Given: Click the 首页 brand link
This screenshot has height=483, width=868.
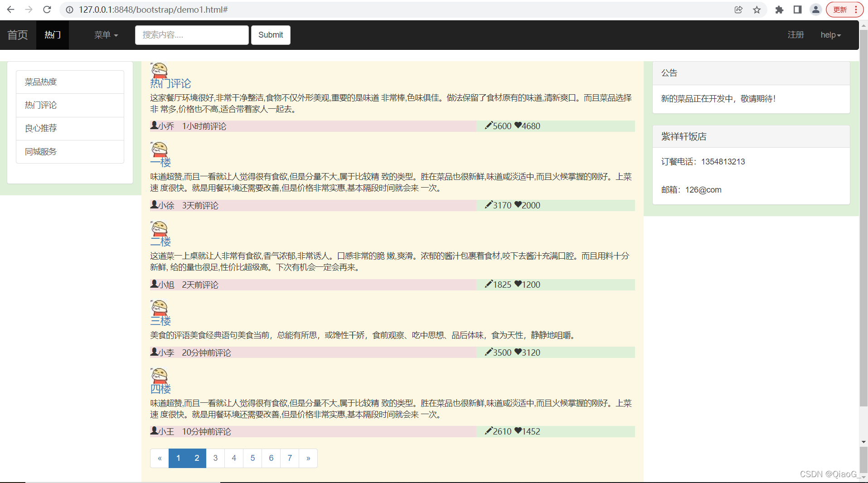Looking at the screenshot, I should 18,35.
